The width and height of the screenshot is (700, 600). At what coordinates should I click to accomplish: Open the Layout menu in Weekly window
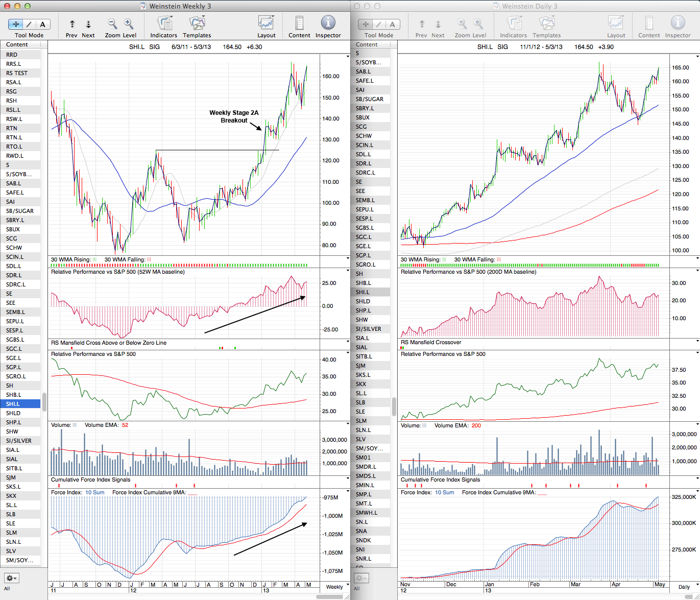coord(266,23)
